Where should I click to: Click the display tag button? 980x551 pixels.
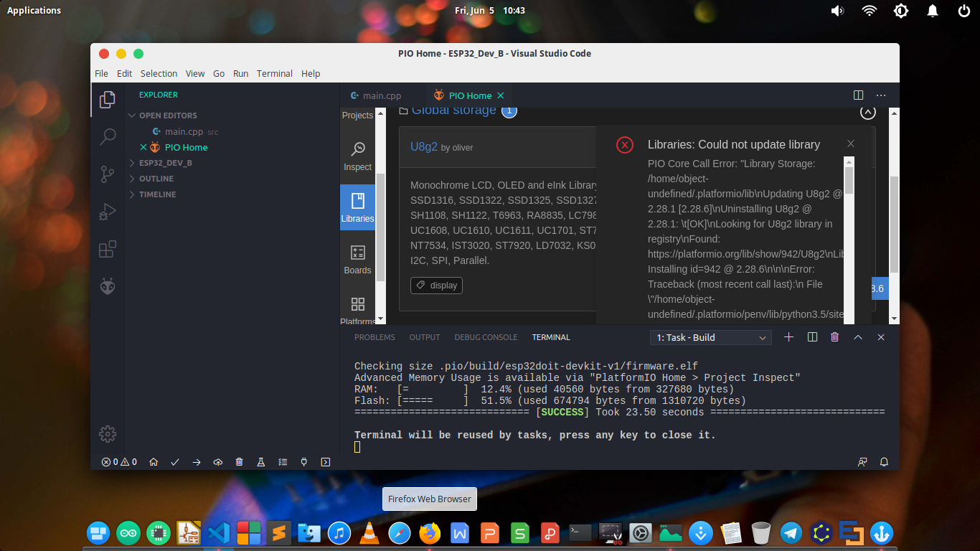[x=436, y=285]
